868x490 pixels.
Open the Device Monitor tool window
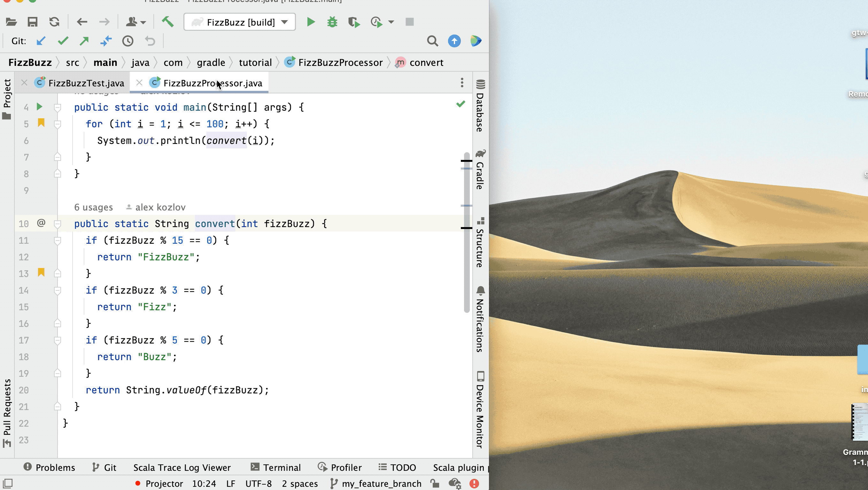click(481, 410)
